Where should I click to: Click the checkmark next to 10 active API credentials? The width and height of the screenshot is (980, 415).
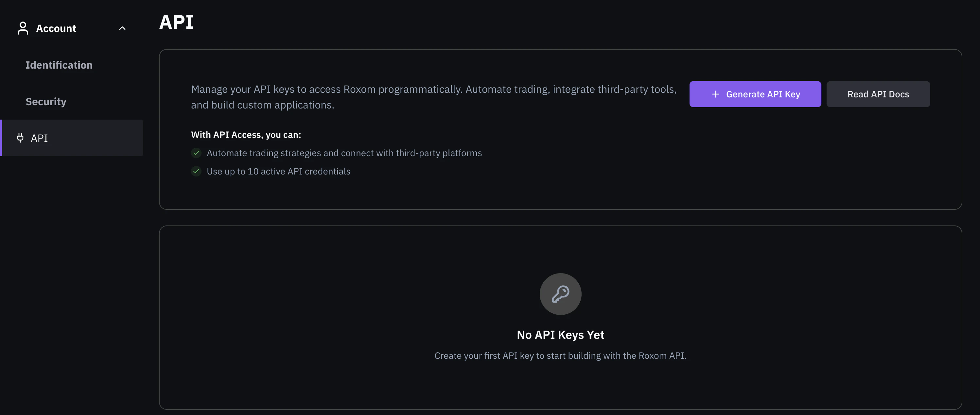196,172
